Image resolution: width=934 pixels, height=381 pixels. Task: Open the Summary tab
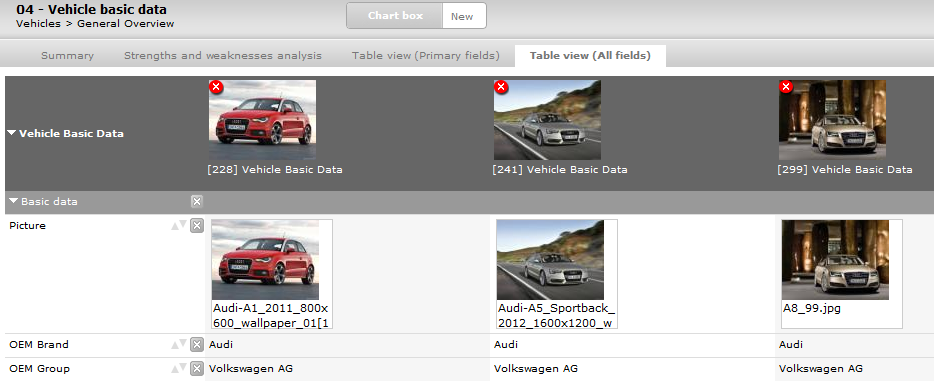click(x=67, y=56)
